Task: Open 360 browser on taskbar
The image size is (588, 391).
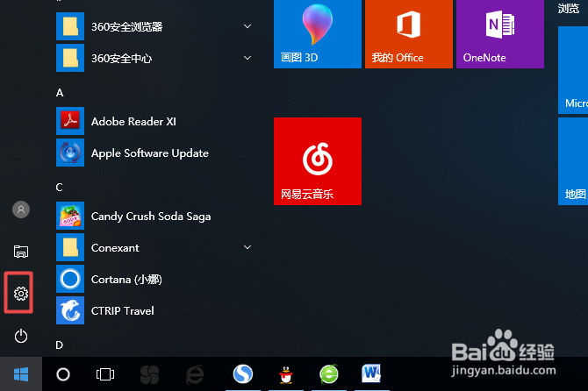Action: 329,374
